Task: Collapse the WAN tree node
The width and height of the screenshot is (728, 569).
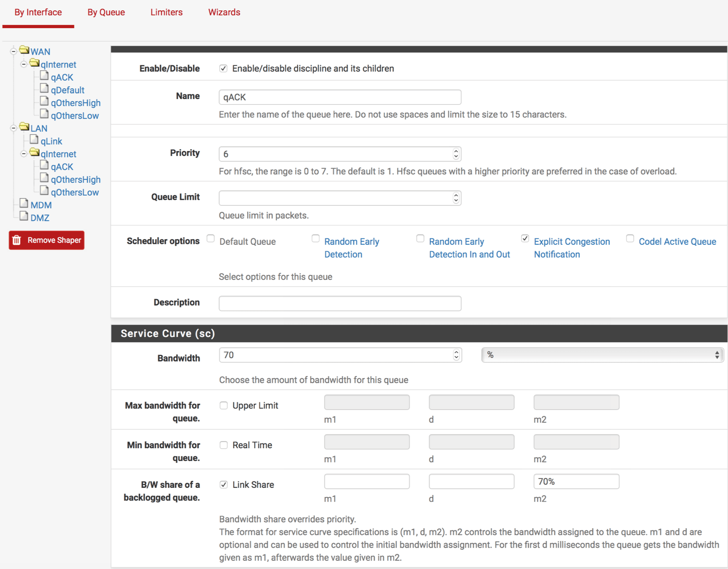Action: 13,51
